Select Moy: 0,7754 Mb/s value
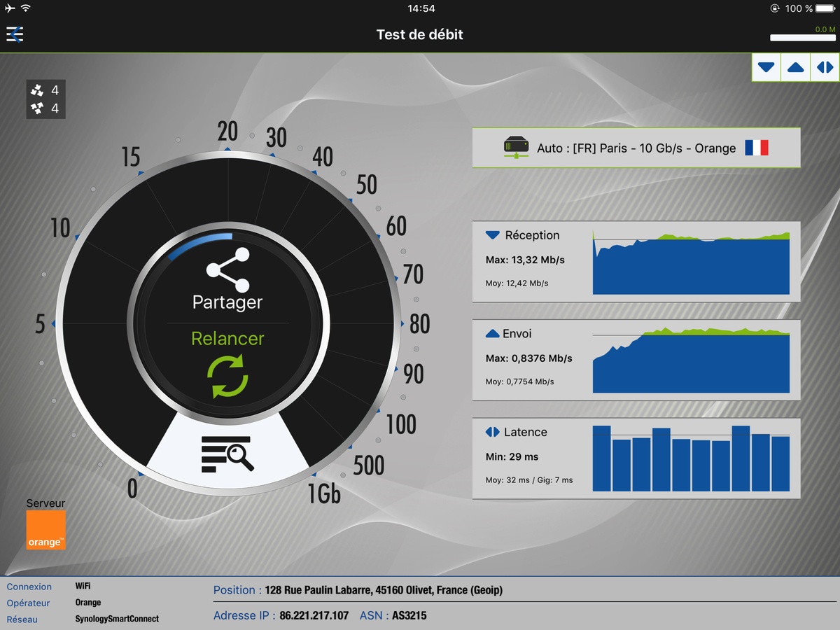The height and width of the screenshot is (630, 840). tap(519, 381)
